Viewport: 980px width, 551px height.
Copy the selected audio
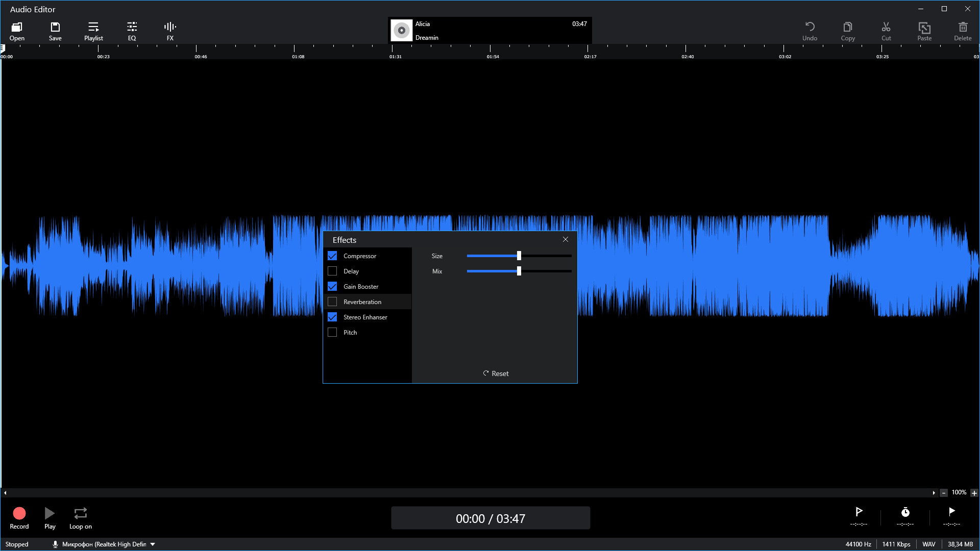(848, 31)
